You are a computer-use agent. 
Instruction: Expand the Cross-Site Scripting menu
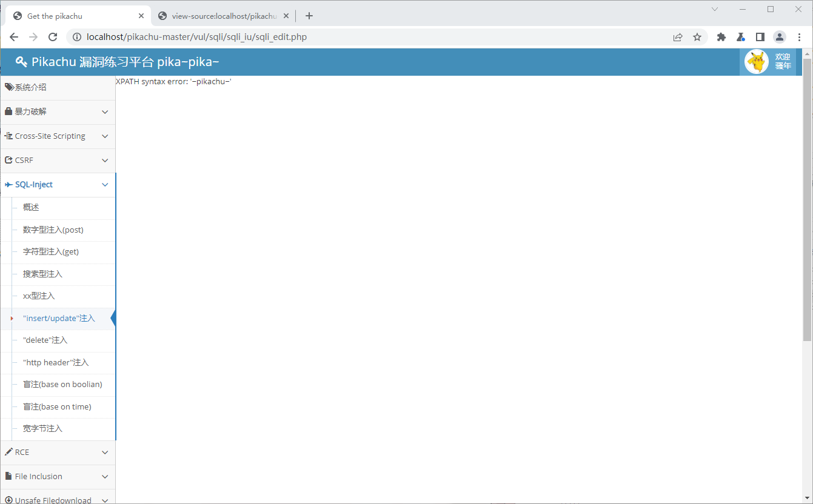point(58,136)
